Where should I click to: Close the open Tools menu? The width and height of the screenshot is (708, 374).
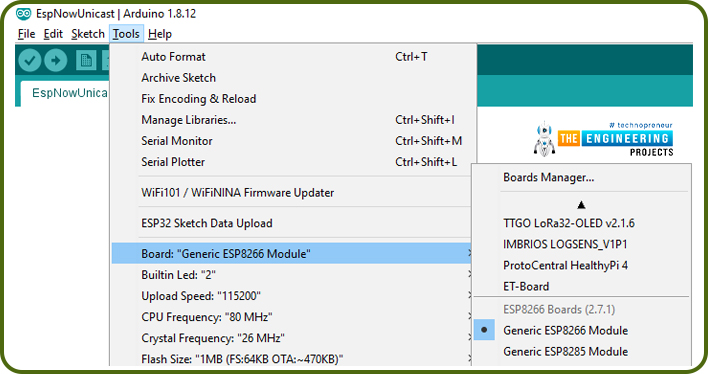coord(126,34)
